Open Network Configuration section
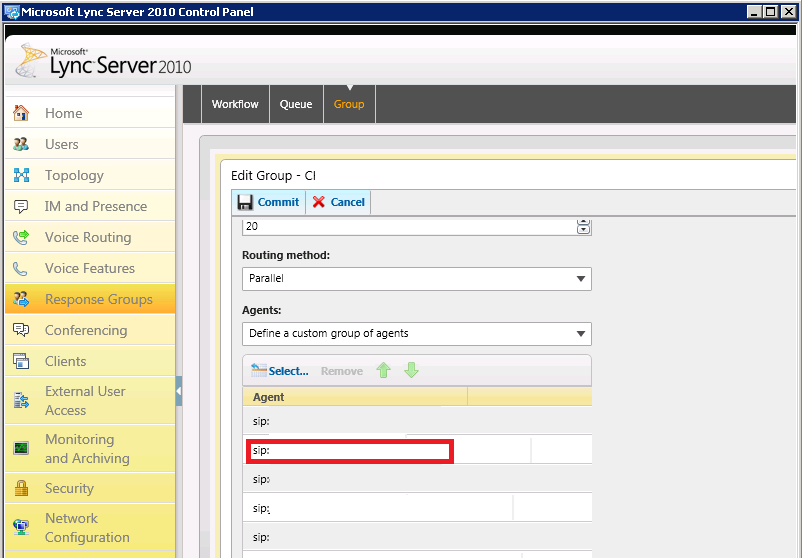The height and width of the screenshot is (558, 802). point(90,528)
